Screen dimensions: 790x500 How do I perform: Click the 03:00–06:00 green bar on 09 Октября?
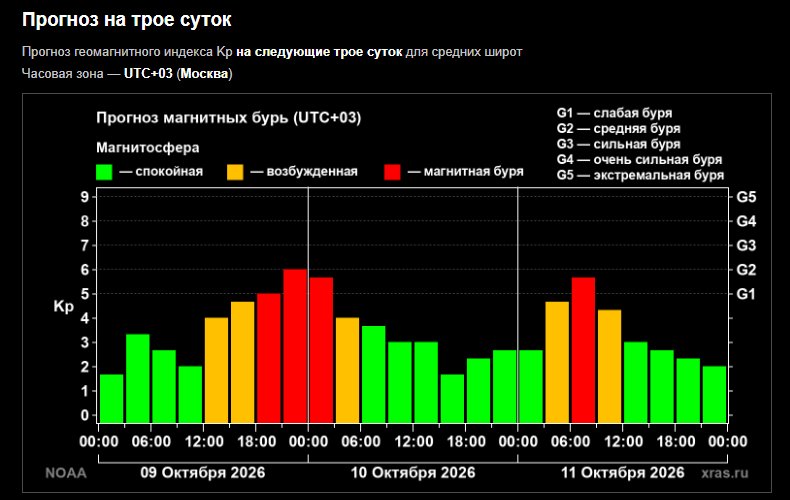pyautogui.click(x=138, y=378)
